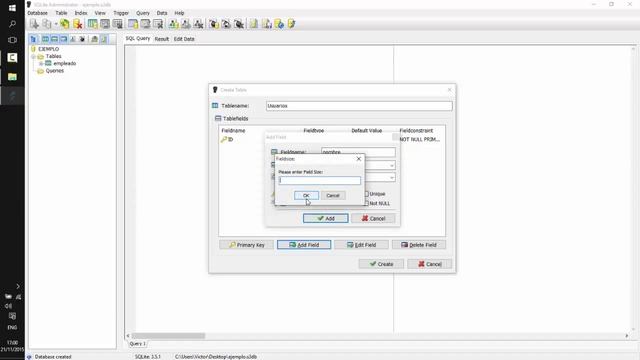The height and width of the screenshot is (360, 640).
Task: Click the Create Index toolbar icon
Action: coord(133,24)
